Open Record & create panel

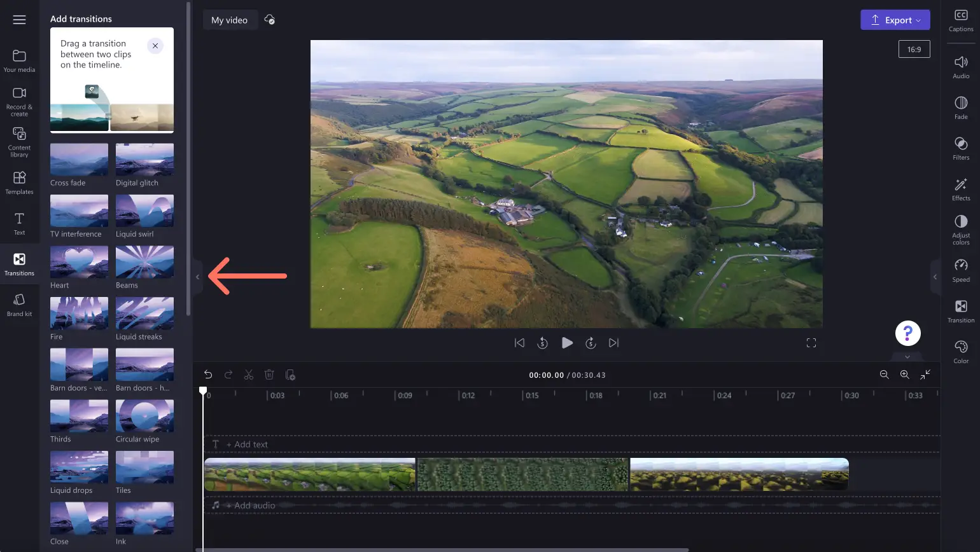pos(19,102)
